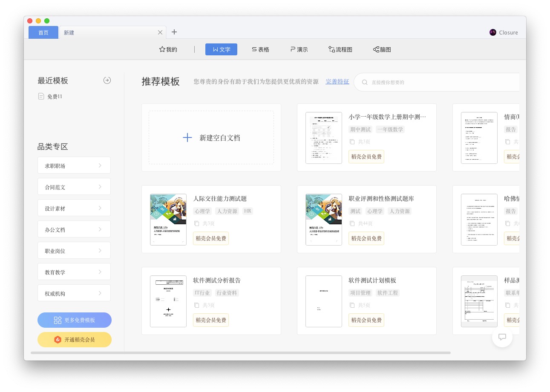The image size is (550, 392).
Task: Switch to the 首页 tab
Action: (x=43, y=32)
